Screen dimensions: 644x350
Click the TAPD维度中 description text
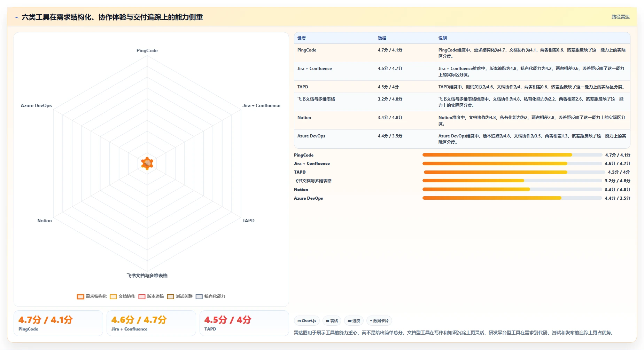532,87
